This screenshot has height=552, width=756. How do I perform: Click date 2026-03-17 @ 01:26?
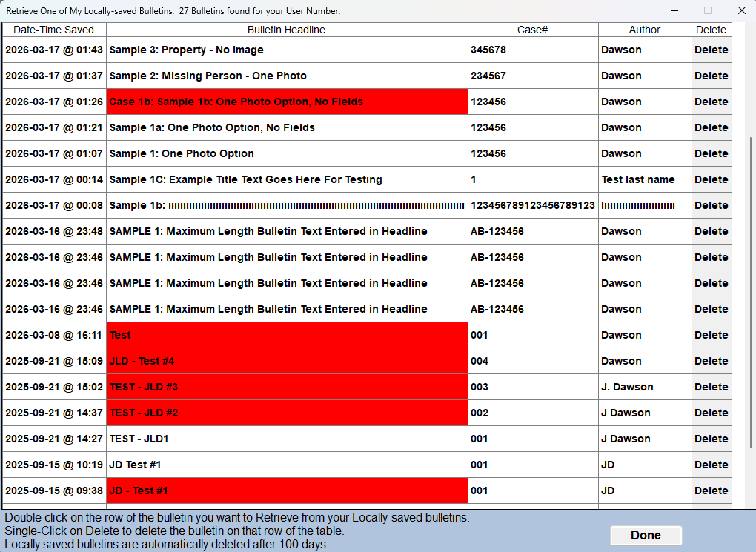coord(54,102)
